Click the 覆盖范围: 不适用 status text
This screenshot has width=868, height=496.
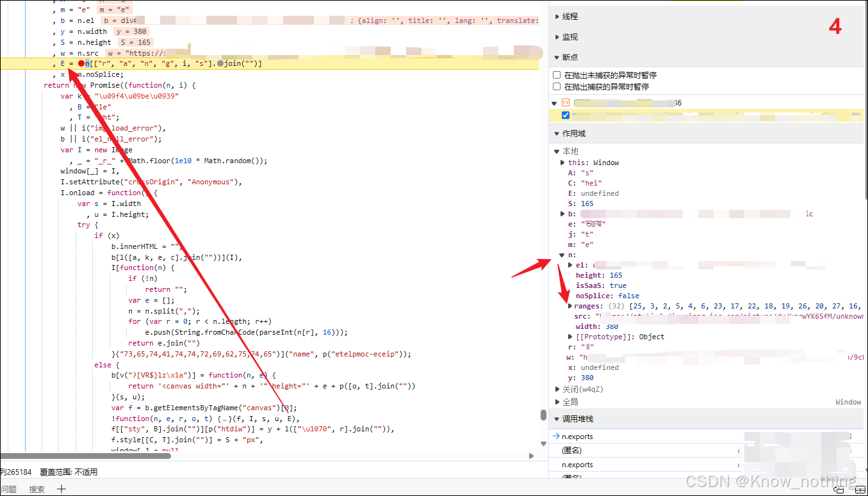pyautogui.click(x=69, y=472)
